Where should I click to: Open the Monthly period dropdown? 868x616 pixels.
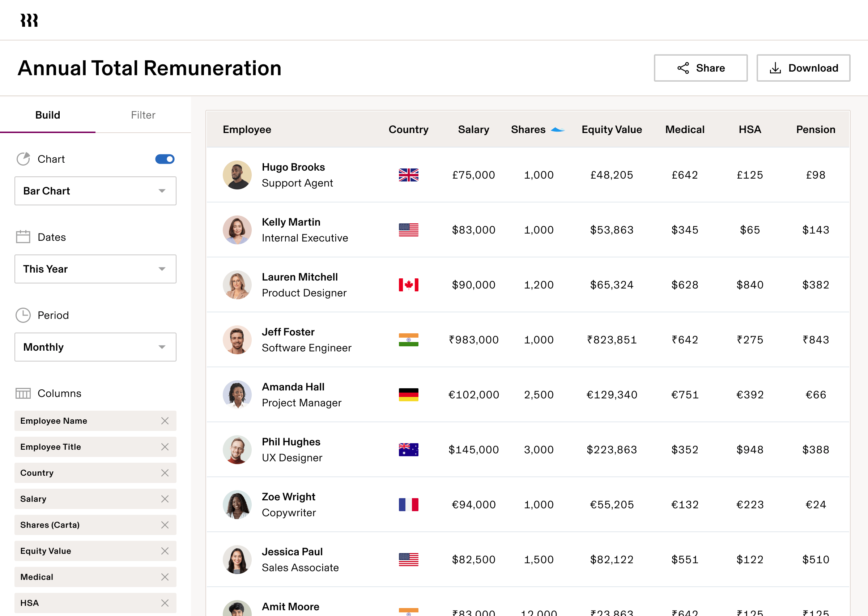[x=95, y=347]
